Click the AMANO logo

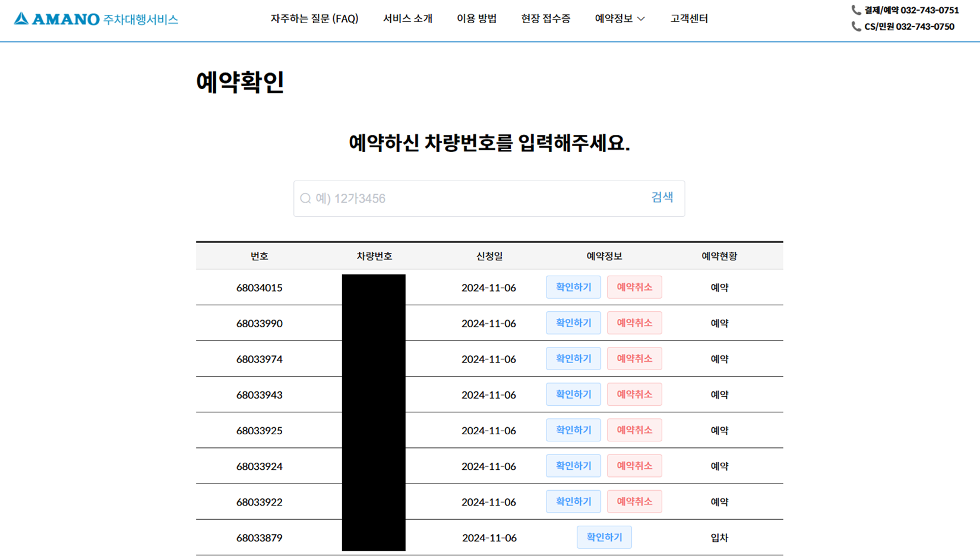96,19
